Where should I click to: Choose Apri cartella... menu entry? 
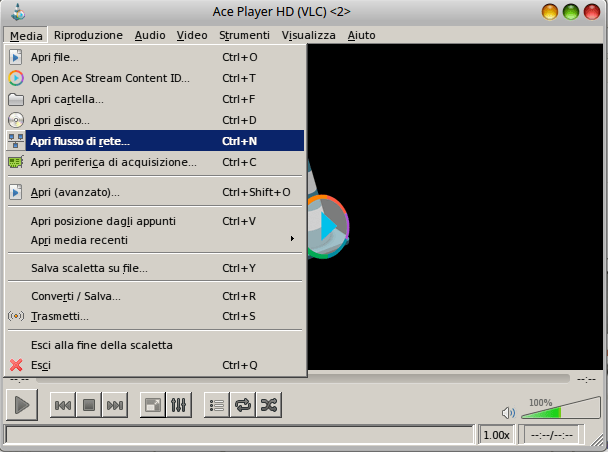(x=155, y=99)
